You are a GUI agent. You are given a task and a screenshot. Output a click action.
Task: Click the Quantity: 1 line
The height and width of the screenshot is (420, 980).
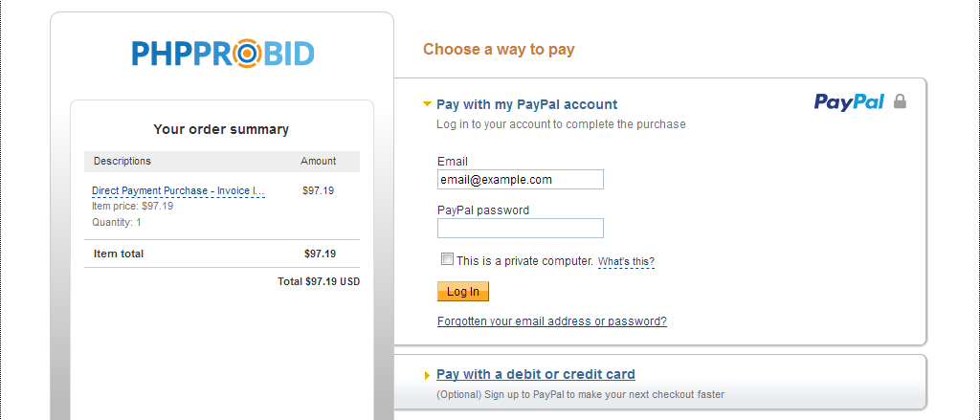click(x=116, y=222)
